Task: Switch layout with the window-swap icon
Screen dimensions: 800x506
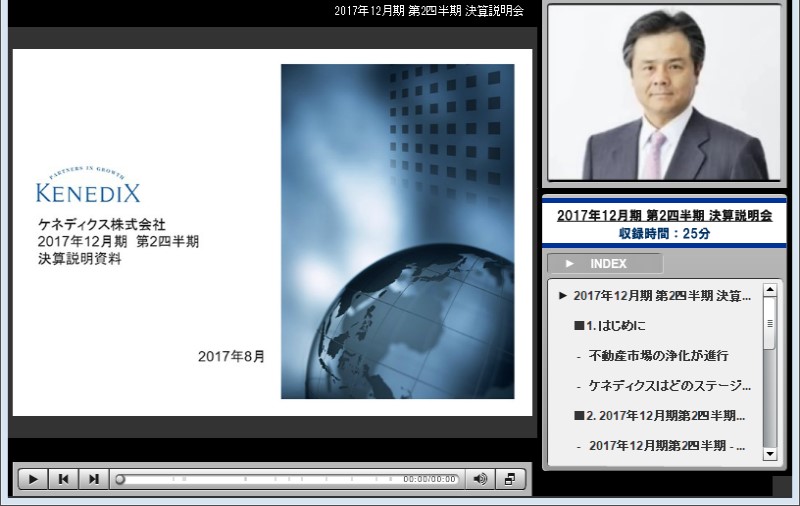Action: tap(510, 479)
